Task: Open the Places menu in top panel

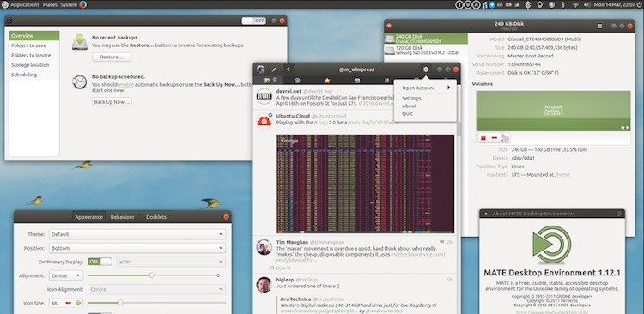Action: (50, 4)
